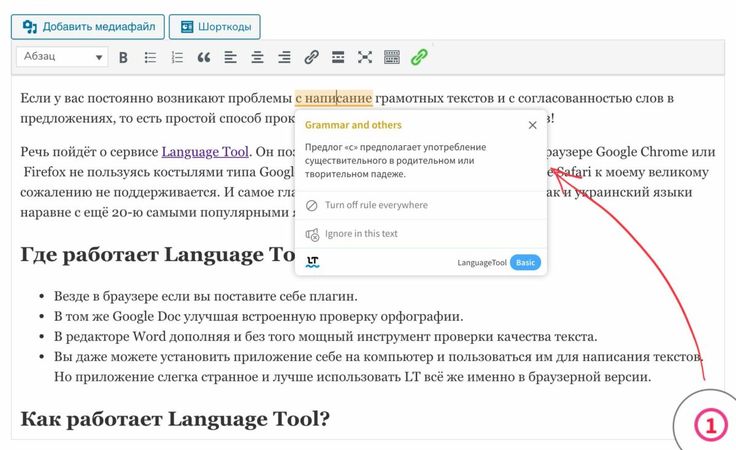Click the highlighted phrase 'с написание'
Viewport: 736px width, 450px height.
click(x=334, y=99)
